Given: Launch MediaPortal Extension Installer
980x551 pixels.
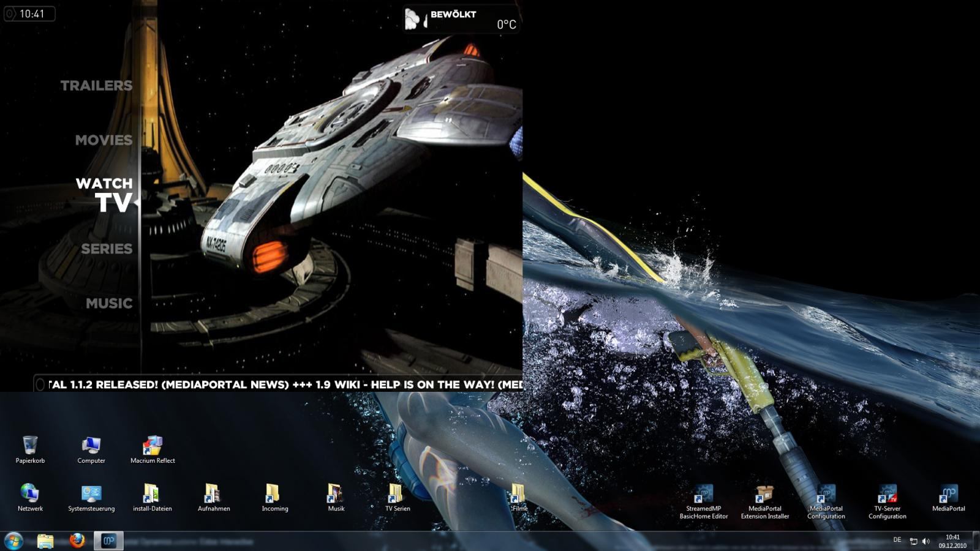Looking at the screenshot, I should pyautogui.click(x=765, y=501).
